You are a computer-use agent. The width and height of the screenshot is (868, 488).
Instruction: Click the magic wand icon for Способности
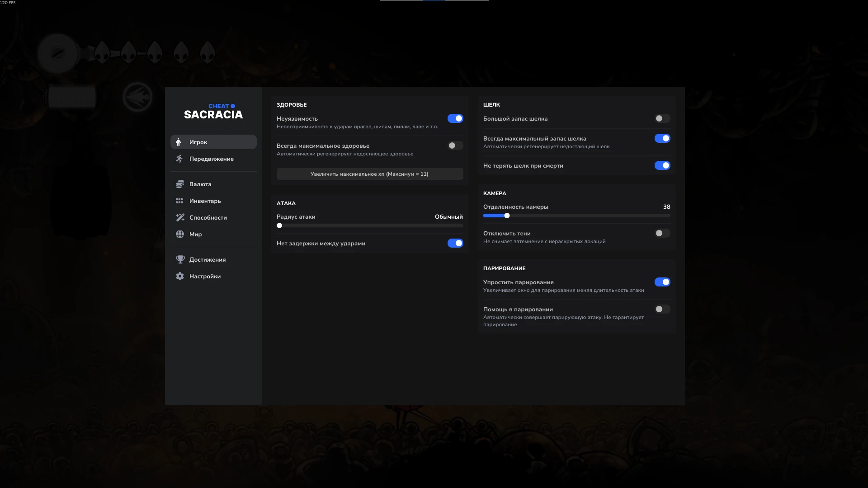180,217
